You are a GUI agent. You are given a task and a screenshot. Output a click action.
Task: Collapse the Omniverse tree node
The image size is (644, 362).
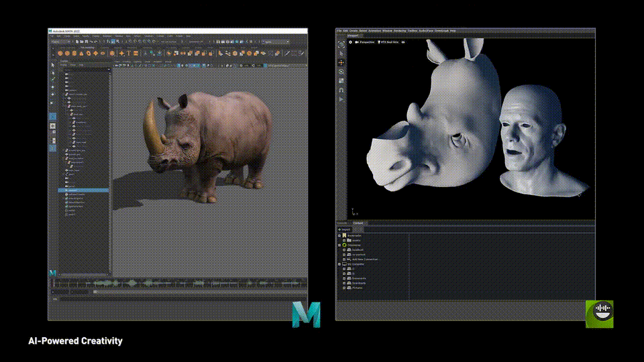pyautogui.click(x=339, y=245)
